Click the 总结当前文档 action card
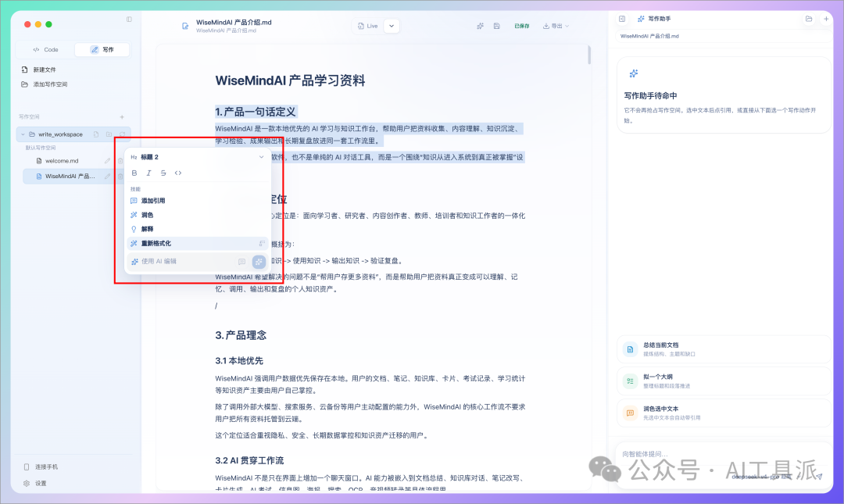The width and height of the screenshot is (844, 504). [x=724, y=349]
